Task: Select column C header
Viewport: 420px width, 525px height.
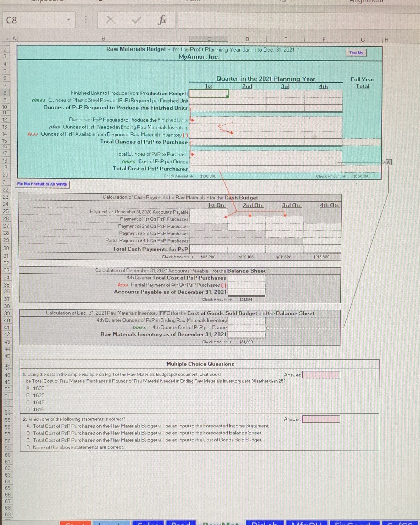Action: tap(208, 39)
